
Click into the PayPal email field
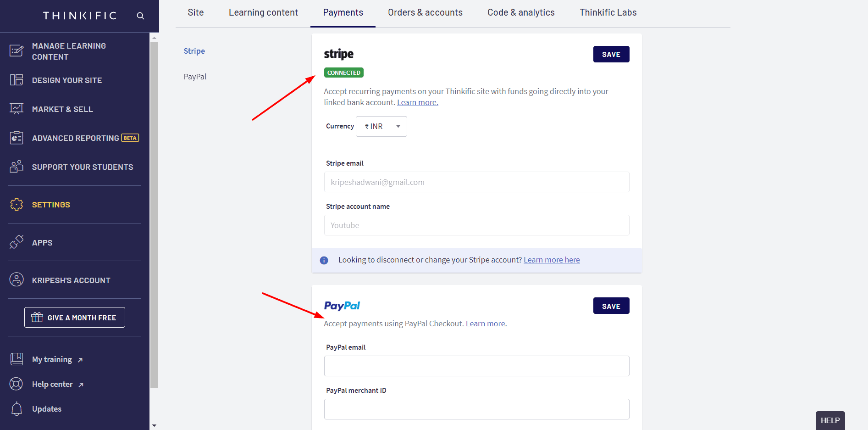(x=476, y=366)
